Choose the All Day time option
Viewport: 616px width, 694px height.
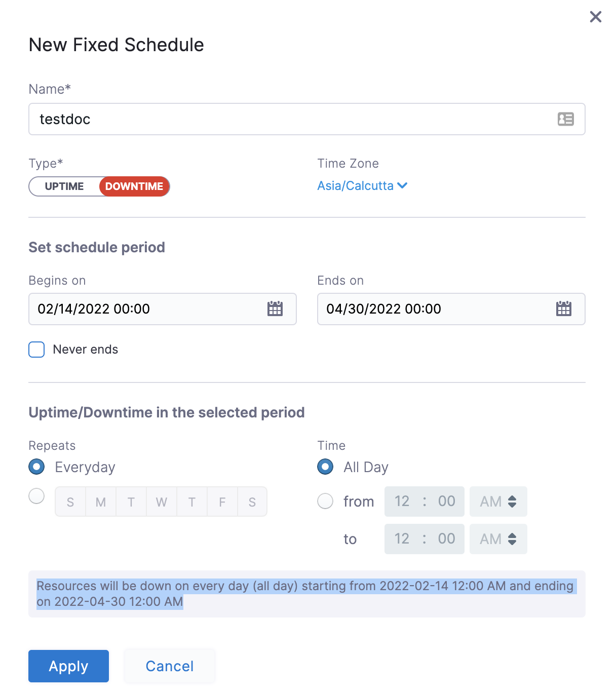[325, 467]
